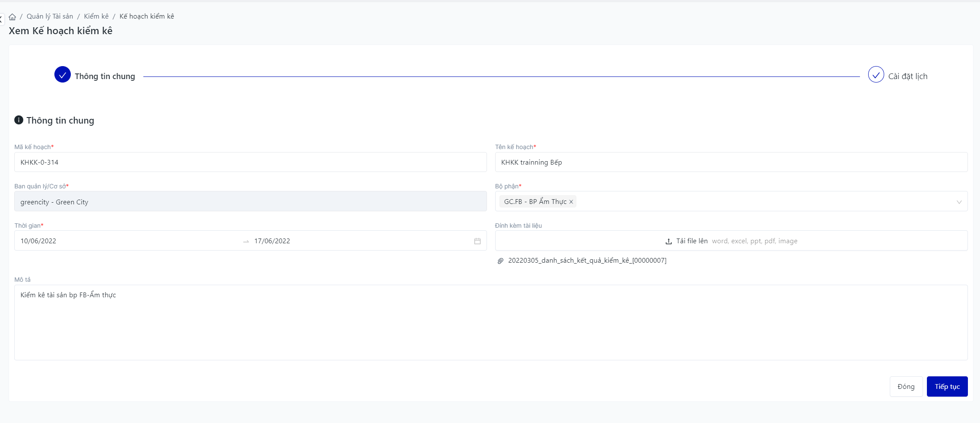Collapse sidebar using left-edge arrow
Screen dimensions: 980x423
[x=1, y=19]
